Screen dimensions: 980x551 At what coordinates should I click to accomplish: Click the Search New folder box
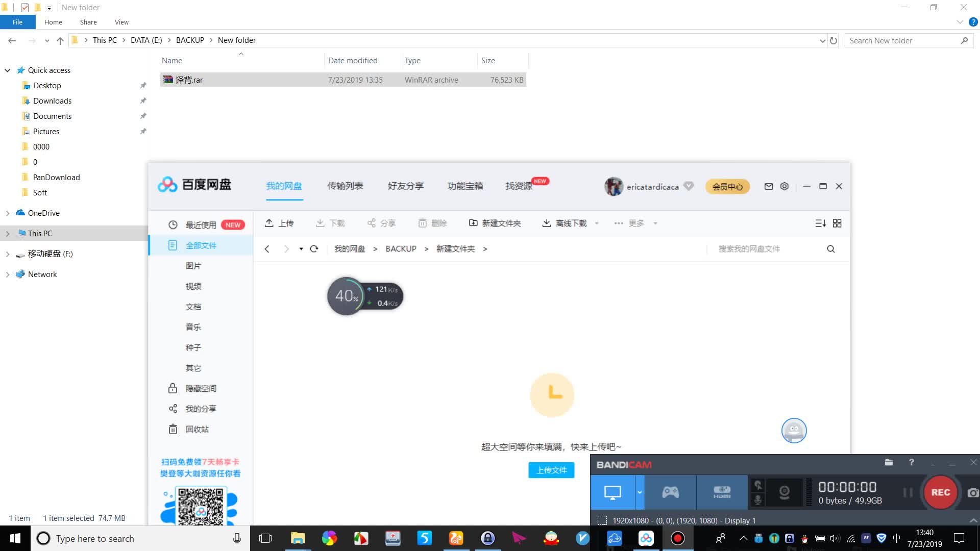[x=909, y=40]
